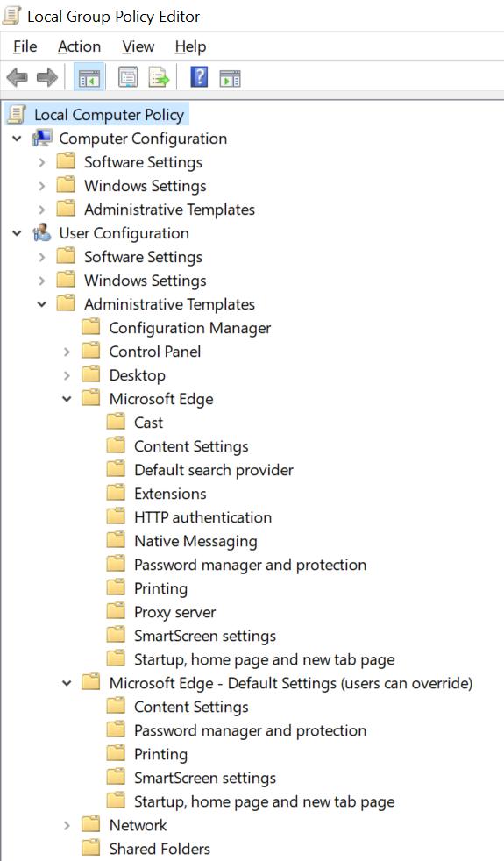Screen dimensions: 504x861
Task: Open the File menu
Action: (x=25, y=46)
